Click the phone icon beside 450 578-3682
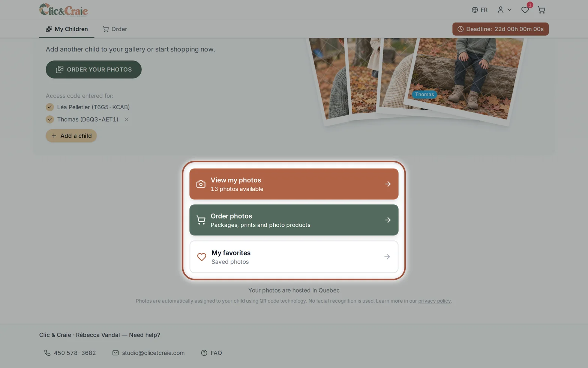This screenshot has height=368, width=588. point(47,353)
